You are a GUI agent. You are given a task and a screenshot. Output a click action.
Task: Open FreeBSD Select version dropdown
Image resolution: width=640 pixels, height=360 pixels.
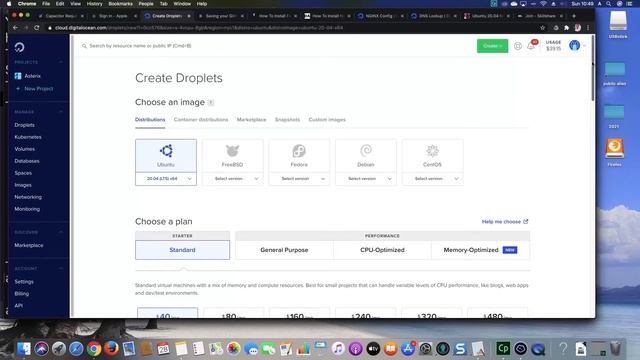click(x=232, y=179)
